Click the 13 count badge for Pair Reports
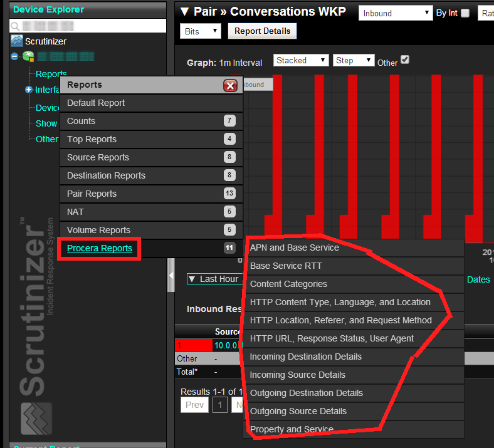 point(229,194)
